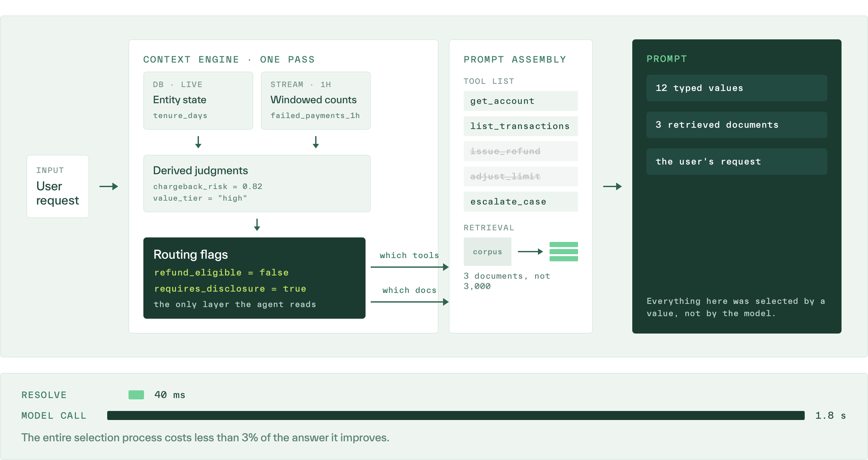Image resolution: width=868 pixels, height=460 pixels.
Task: Click the CONTEXT ENGINE · ONE PASS title
Action: pyautogui.click(x=229, y=60)
